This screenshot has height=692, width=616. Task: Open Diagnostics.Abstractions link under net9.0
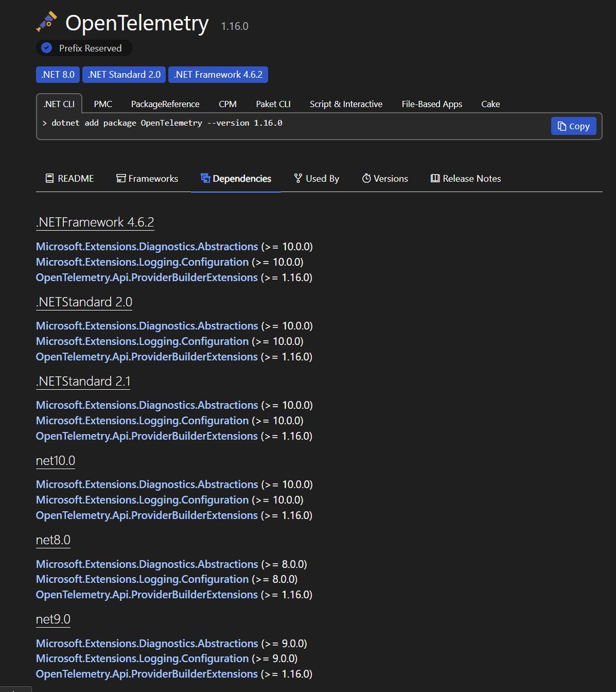tap(147, 643)
